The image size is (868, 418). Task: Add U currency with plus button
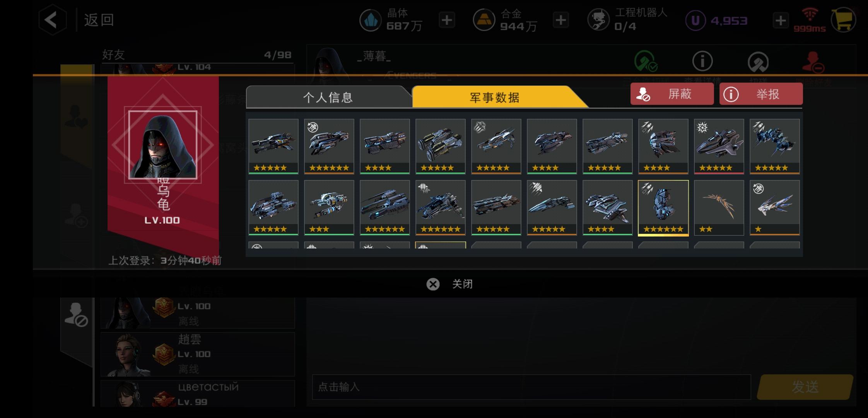(781, 20)
